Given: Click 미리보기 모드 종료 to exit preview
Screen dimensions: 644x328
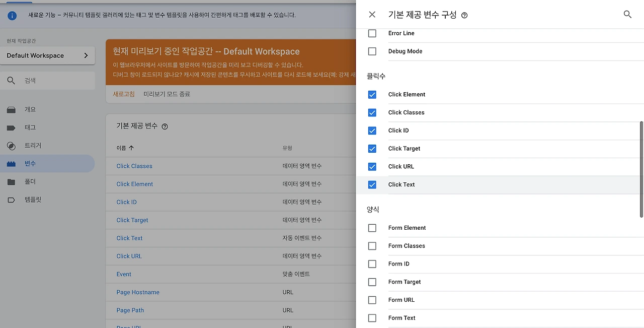Looking at the screenshot, I should (167, 94).
